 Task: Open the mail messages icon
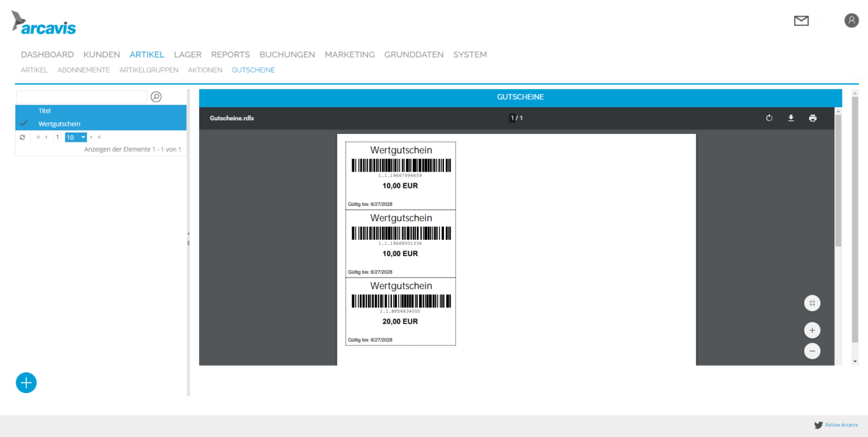(x=801, y=21)
